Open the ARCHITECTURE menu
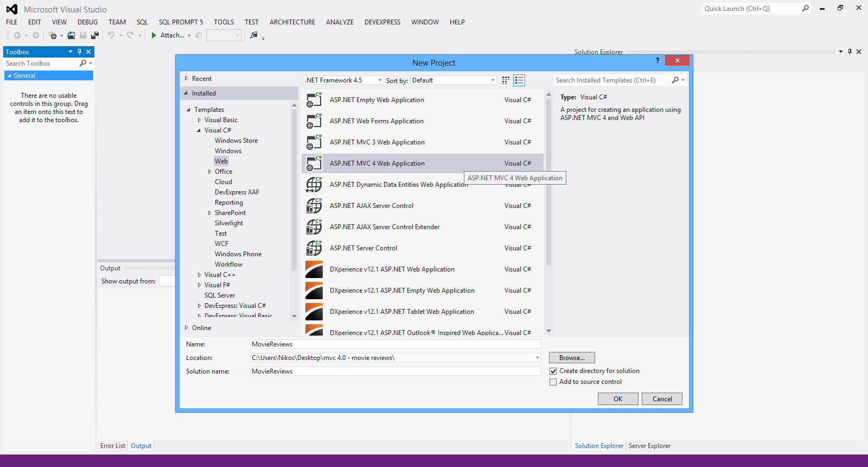Image resolution: width=868 pixels, height=467 pixels. (292, 22)
